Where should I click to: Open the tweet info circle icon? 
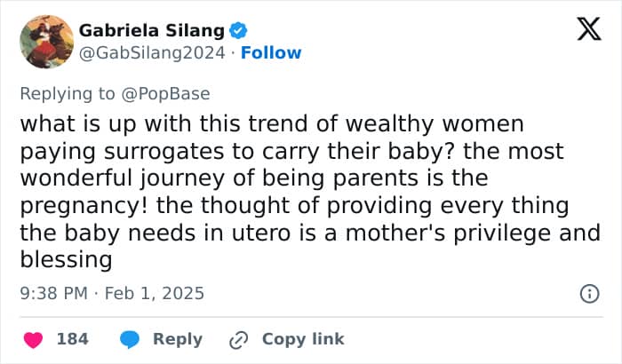pyautogui.click(x=587, y=293)
